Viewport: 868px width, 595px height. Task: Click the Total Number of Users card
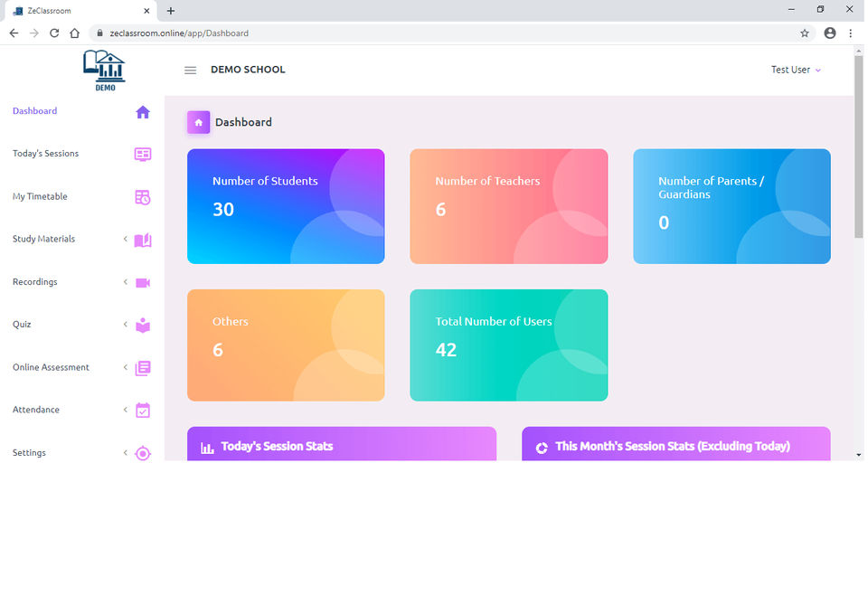click(509, 345)
